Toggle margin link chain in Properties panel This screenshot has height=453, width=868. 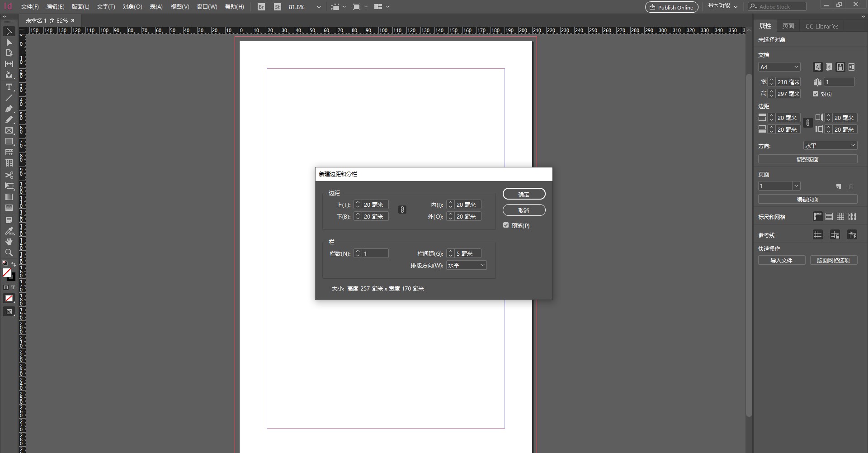click(x=807, y=123)
